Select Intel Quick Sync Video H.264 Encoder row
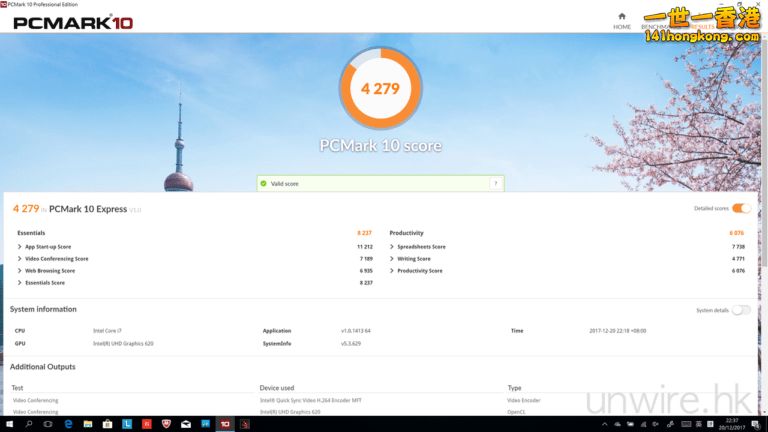 311,401
